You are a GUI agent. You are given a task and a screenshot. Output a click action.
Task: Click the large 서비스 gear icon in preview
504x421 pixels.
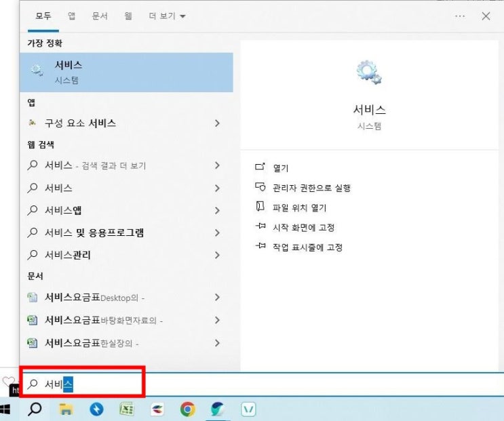[369, 73]
